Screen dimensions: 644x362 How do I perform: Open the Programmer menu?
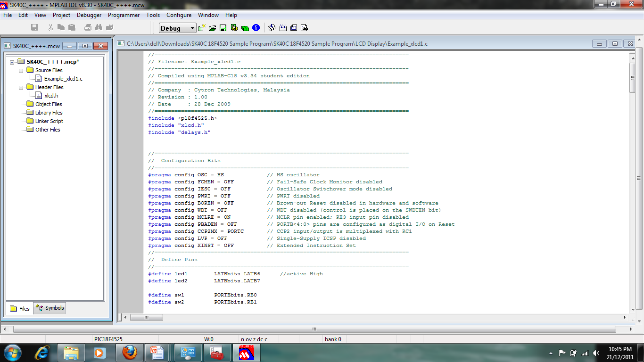pos(124,15)
